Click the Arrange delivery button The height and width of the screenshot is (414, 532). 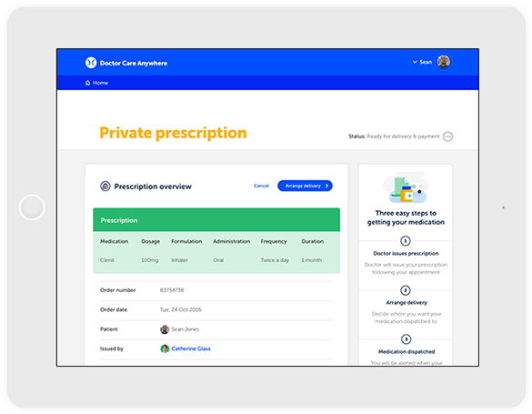pyautogui.click(x=305, y=186)
